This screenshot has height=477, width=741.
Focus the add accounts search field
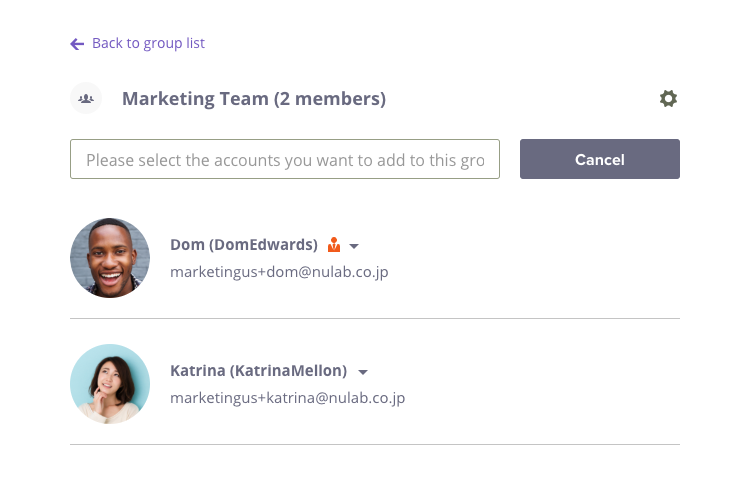tap(285, 159)
